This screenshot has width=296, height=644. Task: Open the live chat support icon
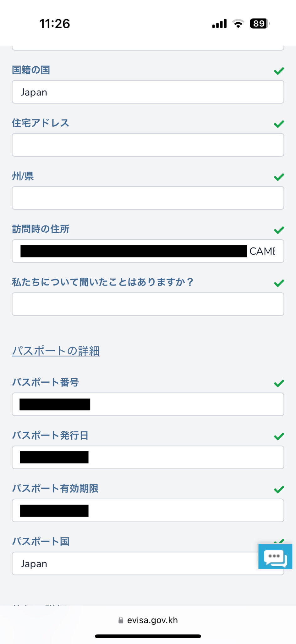(275, 556)
